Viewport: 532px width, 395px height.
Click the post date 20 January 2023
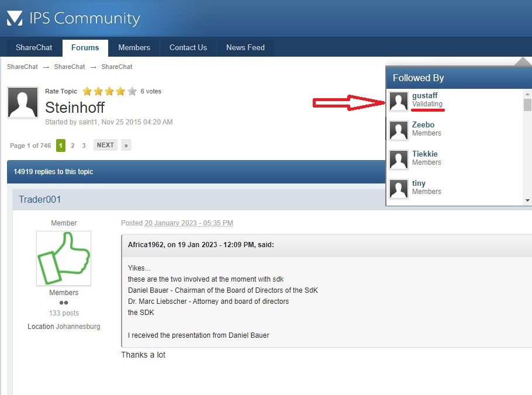189,223
